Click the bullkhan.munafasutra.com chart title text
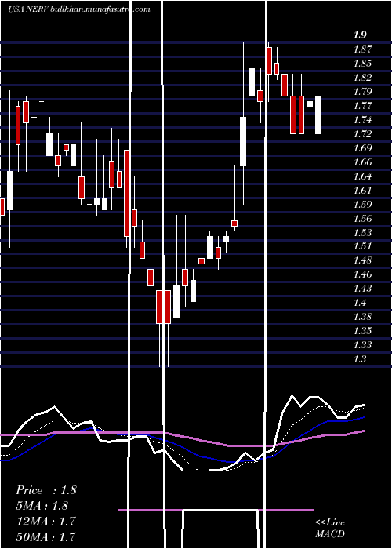 (x=100, y=9)
